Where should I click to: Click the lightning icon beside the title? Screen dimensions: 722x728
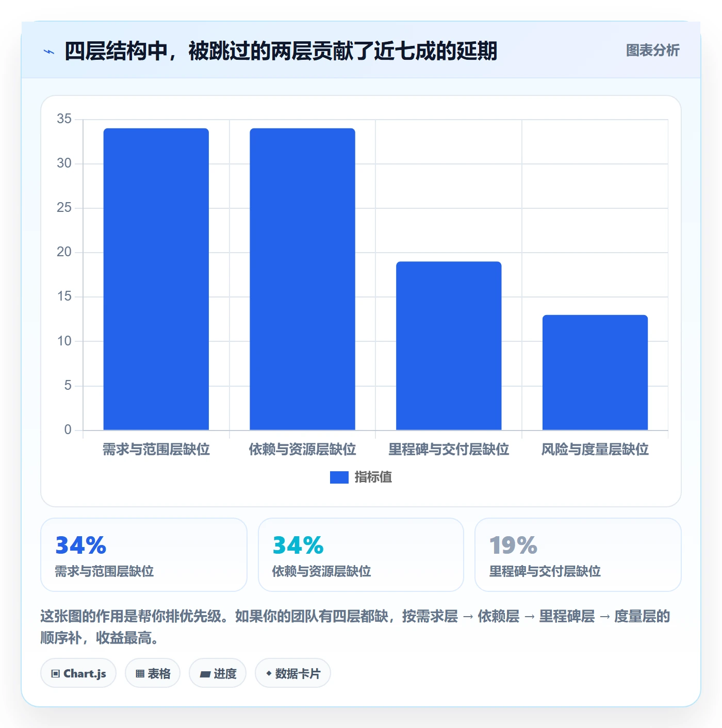(49, 51)
